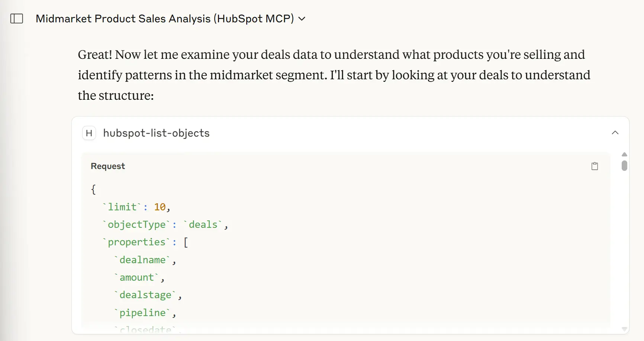This screenshot has width=644, height=341.
Task: Copy the request JSON via clipboard icon
Action: pyautogui.click(x=595, y=166)
